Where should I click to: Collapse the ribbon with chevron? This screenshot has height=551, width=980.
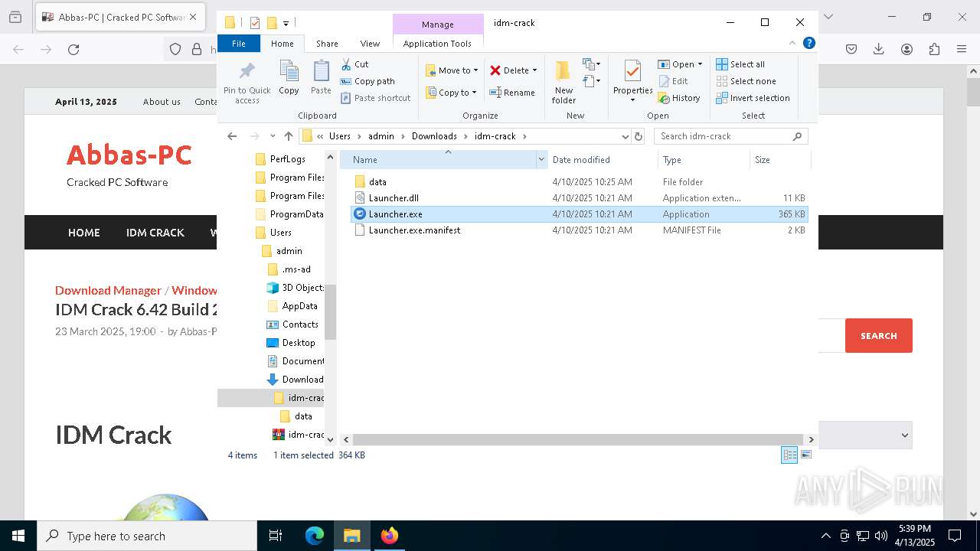point(792,43)
